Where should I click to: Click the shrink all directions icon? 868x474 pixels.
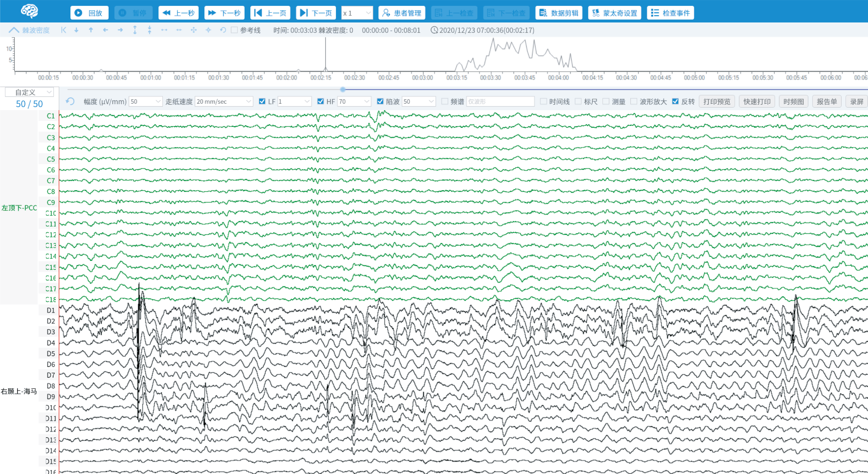pyautogui.click(x=208, y=30)
